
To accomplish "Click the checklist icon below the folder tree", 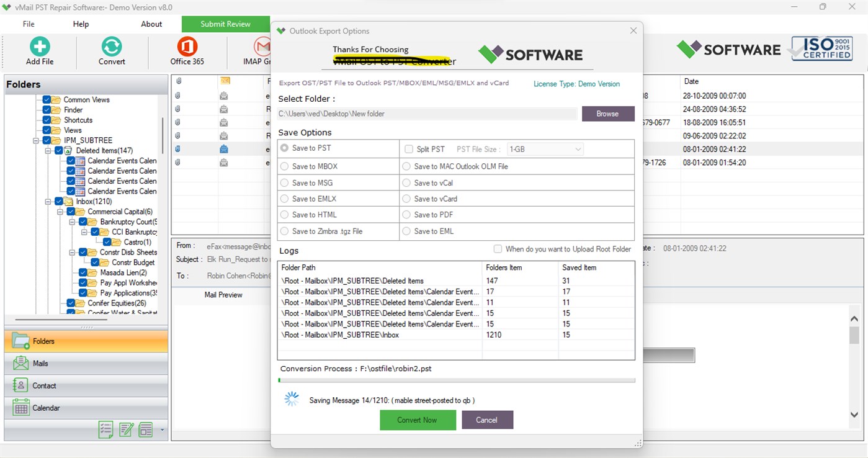I will [105, 429].
